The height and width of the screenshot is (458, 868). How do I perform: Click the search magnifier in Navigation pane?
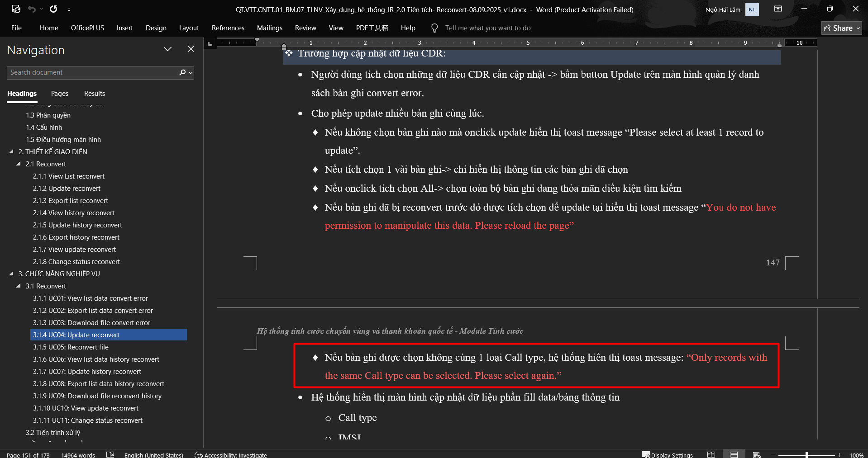pos(182,72)
